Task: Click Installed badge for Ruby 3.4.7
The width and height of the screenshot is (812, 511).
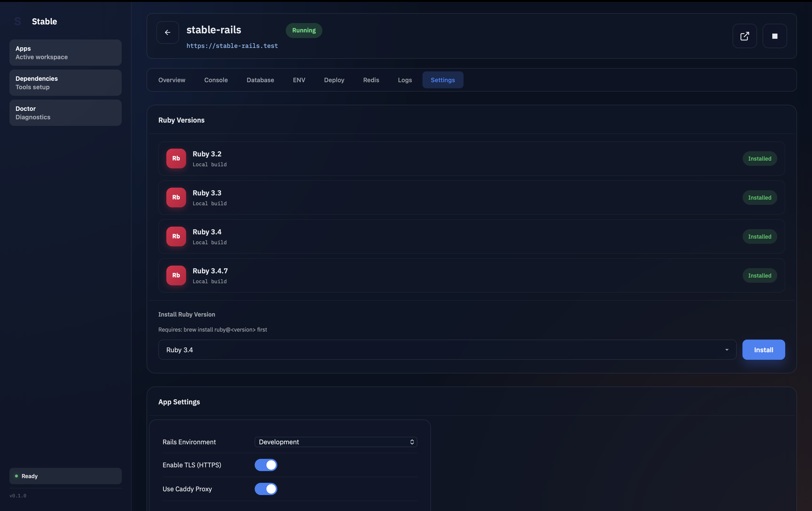Action: click(x=760, y=275)
